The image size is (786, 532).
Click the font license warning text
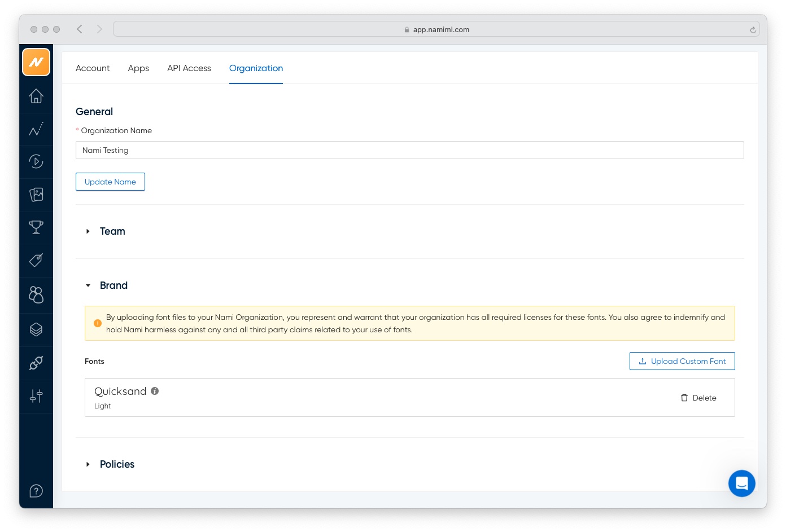(x=416, y=323)
